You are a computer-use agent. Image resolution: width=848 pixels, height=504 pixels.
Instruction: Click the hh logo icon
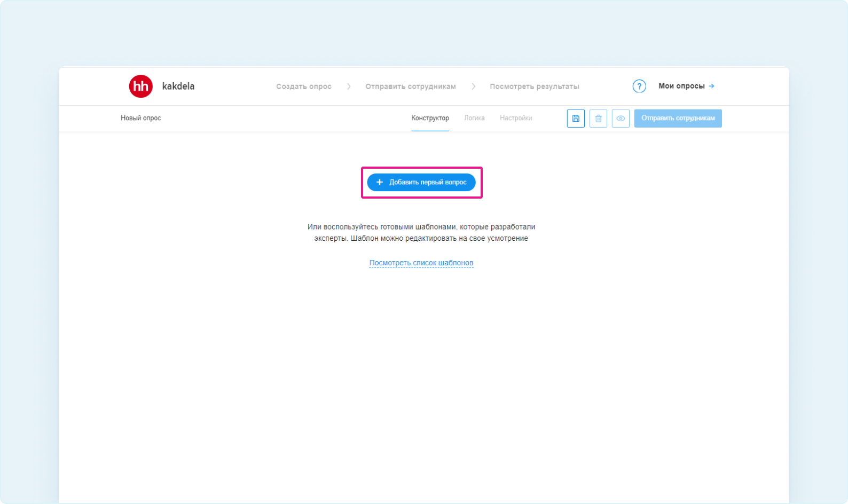click(140, 86)
